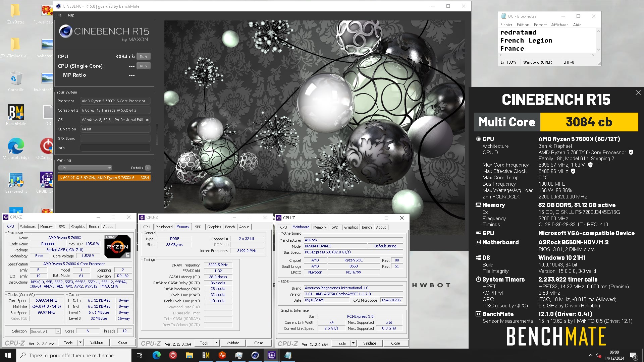Screen dimensions: 644x362
Task: Switch to Cinebench in the taskbar
Action: coord(255,355)
